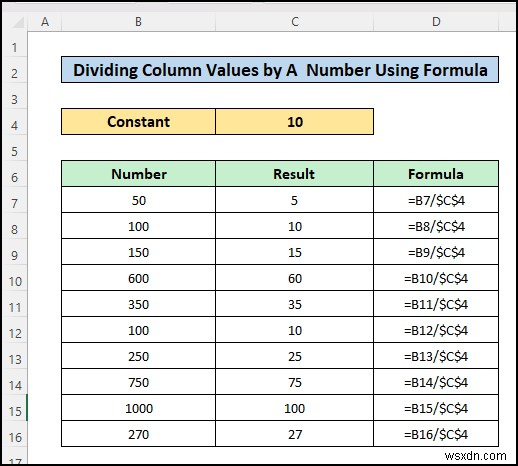The height and width of the screenshot is (466, 518).
Task: Select column B header
Action: coord(138,22)
